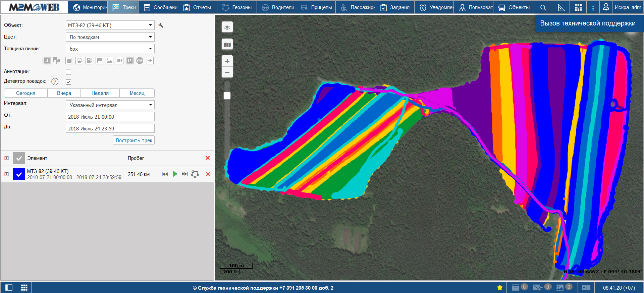Expand the МТЗ-82 track row
This screenshot has height=293, width=644.
(x=6, y=174)
